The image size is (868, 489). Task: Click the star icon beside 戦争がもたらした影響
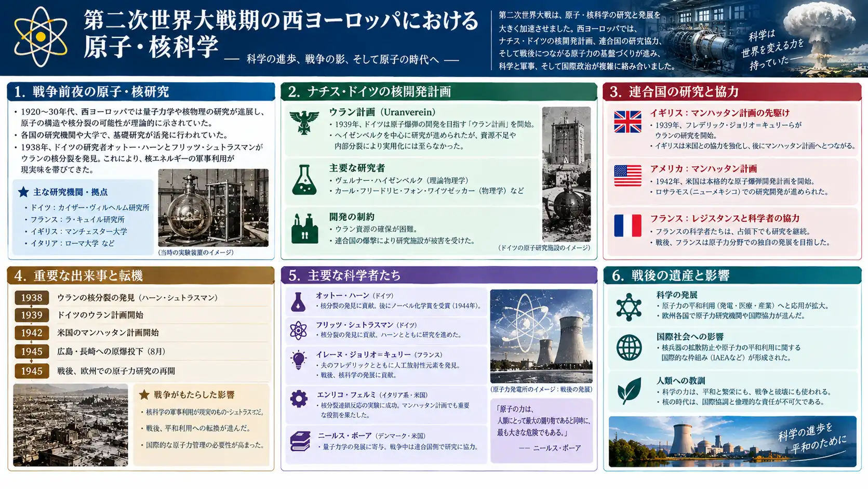tap(144, 395)
